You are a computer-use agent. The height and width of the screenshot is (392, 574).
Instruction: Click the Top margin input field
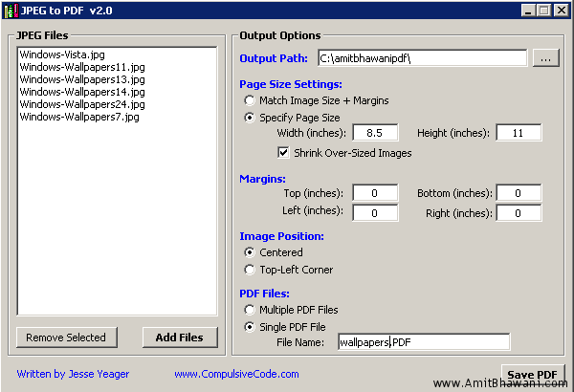click(x=375, y=194)
